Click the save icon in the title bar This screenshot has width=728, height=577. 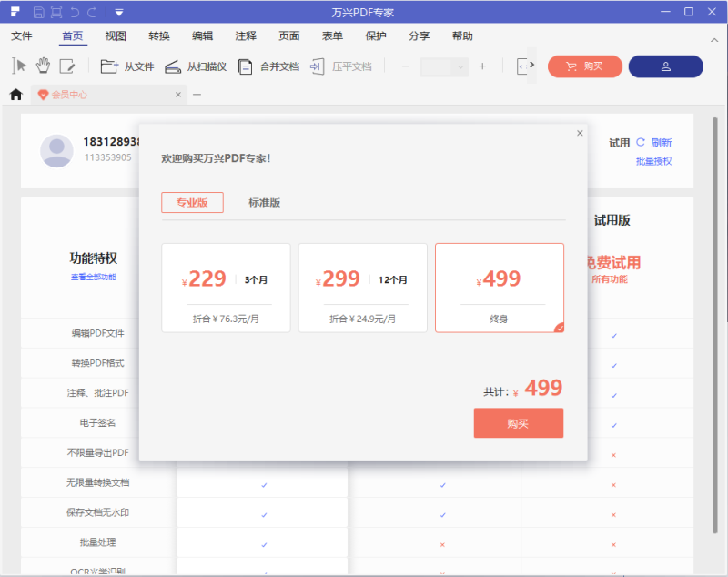pos(38,12)
